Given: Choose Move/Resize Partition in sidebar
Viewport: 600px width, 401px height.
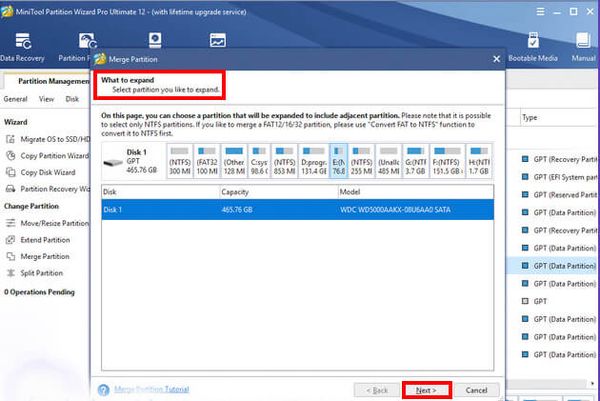Looking at the screenshot, I should [55, 224].
